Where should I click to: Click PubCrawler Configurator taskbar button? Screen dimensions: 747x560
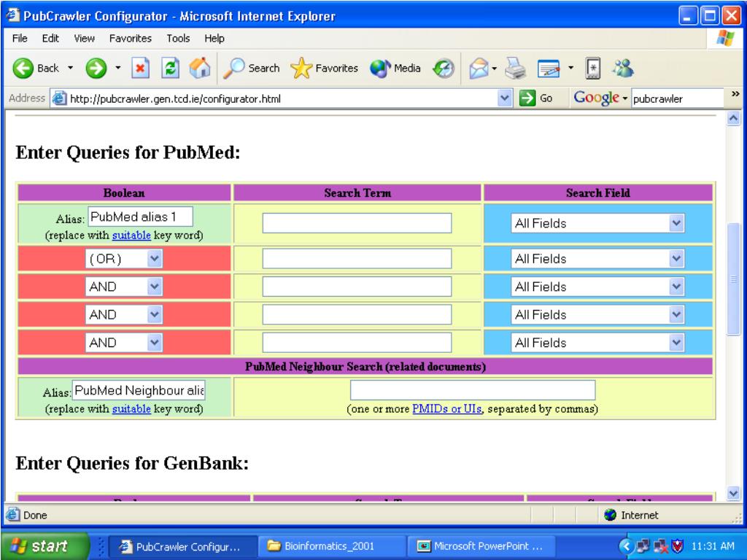pos(182,547)
